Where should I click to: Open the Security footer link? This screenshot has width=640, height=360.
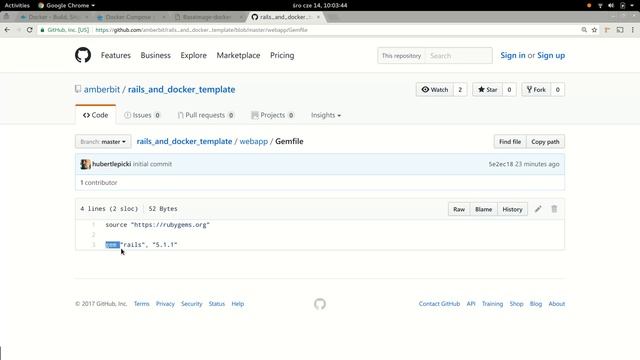click(192, 304)
